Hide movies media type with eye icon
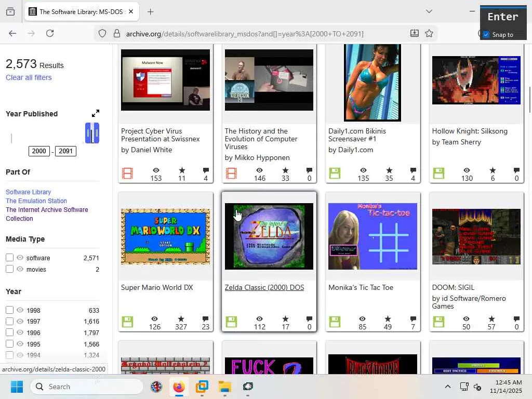The image size is (532, 399). pyautogui.click(x=20, y=269)
